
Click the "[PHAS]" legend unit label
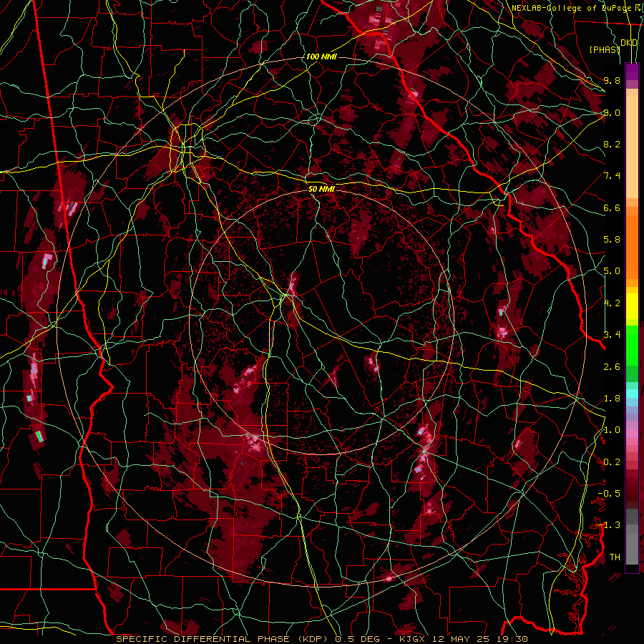604,49
